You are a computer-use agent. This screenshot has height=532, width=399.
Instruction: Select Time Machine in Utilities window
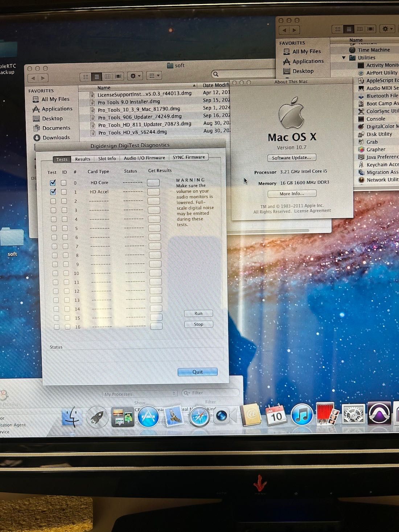pos(374,50)
